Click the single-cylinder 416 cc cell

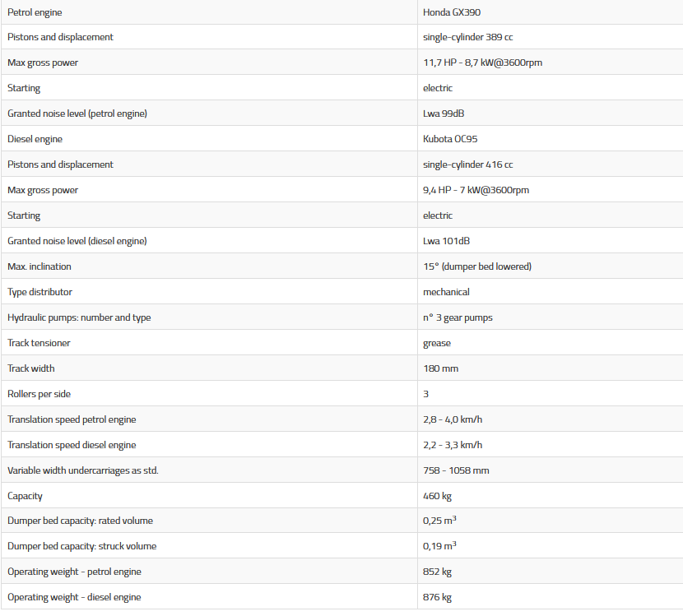pyautogui.click(x=467, y=164)
